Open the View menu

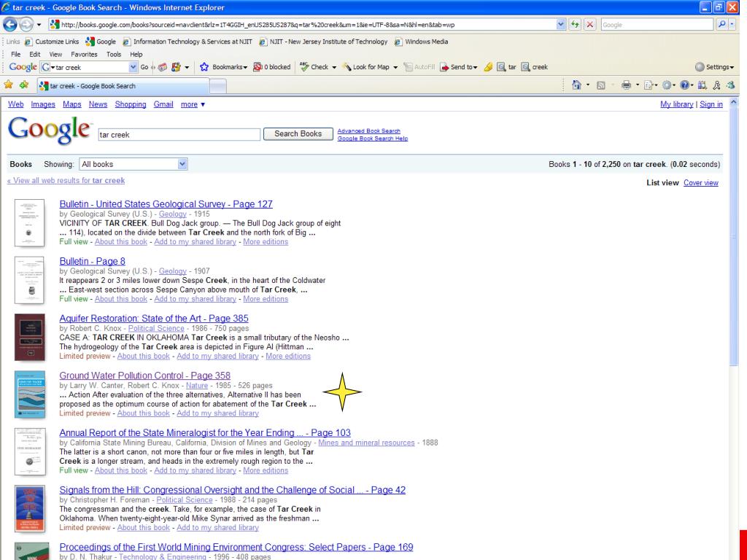point(55,54)
